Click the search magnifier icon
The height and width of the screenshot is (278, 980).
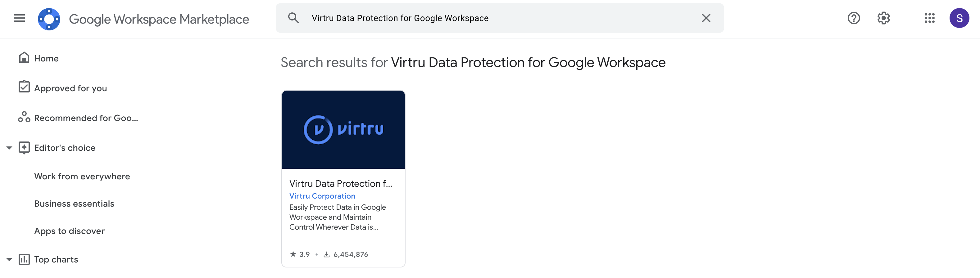(x=293, y=17)
